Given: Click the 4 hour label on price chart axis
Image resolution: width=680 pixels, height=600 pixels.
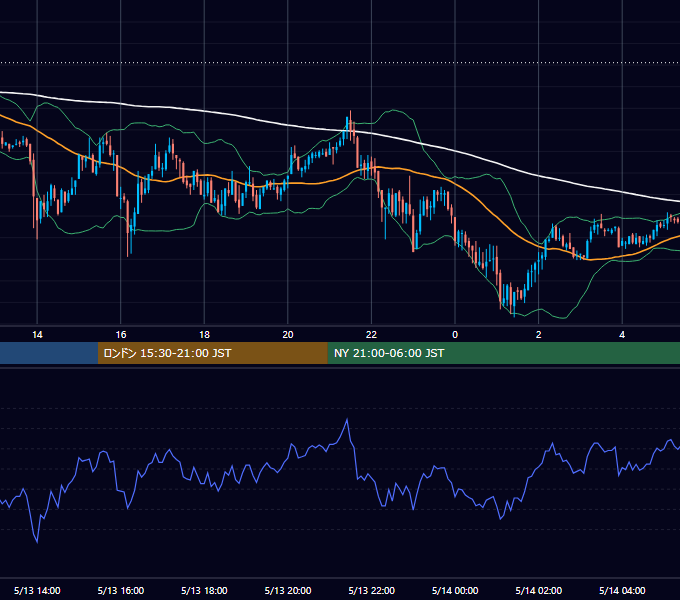Looking at the screenshot, I should click(x=622, y=335).
